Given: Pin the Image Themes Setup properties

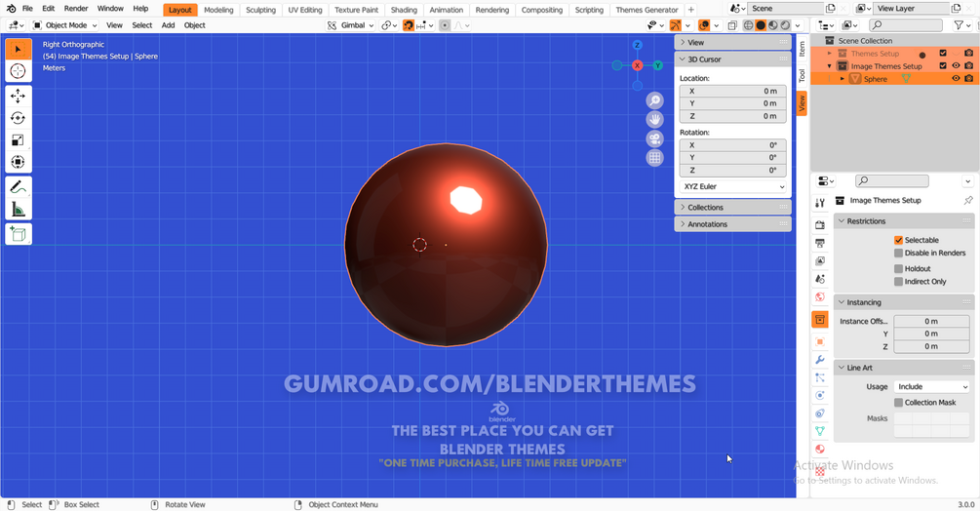Looking at the screenshot, I should 968,201.
